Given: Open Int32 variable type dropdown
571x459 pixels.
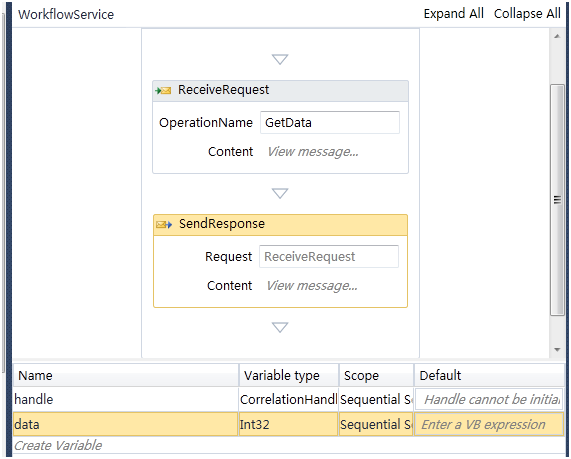Looking at the screenshot, I should coord(288,424).
